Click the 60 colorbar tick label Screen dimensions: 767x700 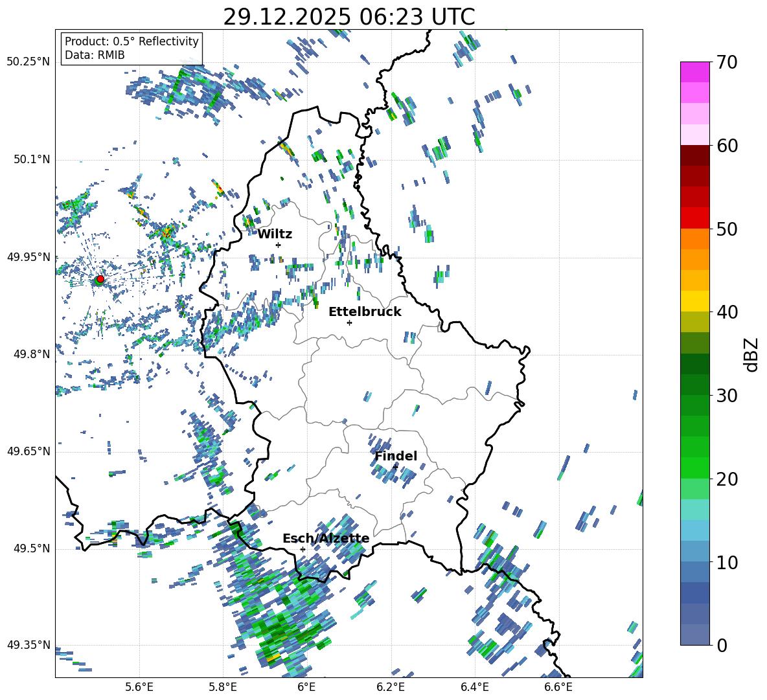click(727, 146)
